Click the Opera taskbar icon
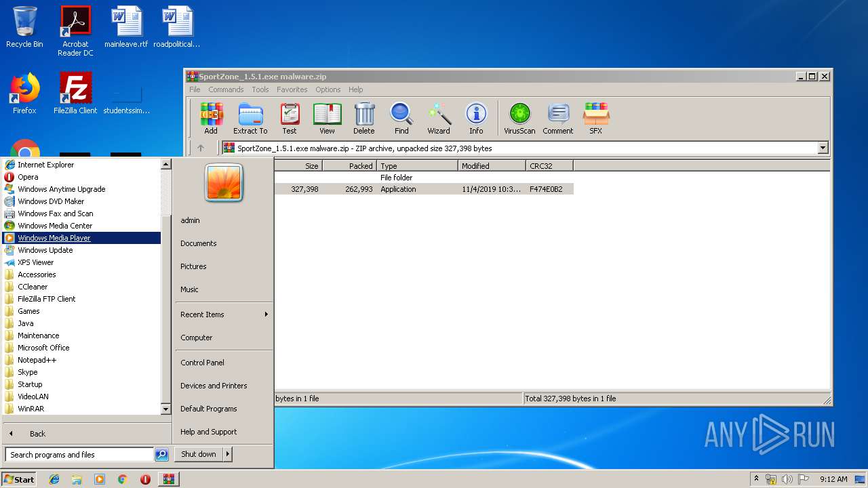 (145, 479)
